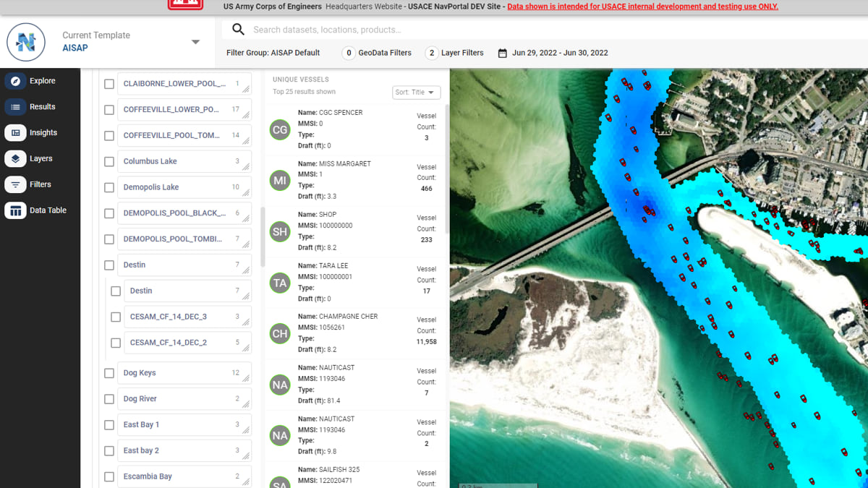Click the vessel list scrollbar
This screenshot has height=488, width=868.
point(446,170)
